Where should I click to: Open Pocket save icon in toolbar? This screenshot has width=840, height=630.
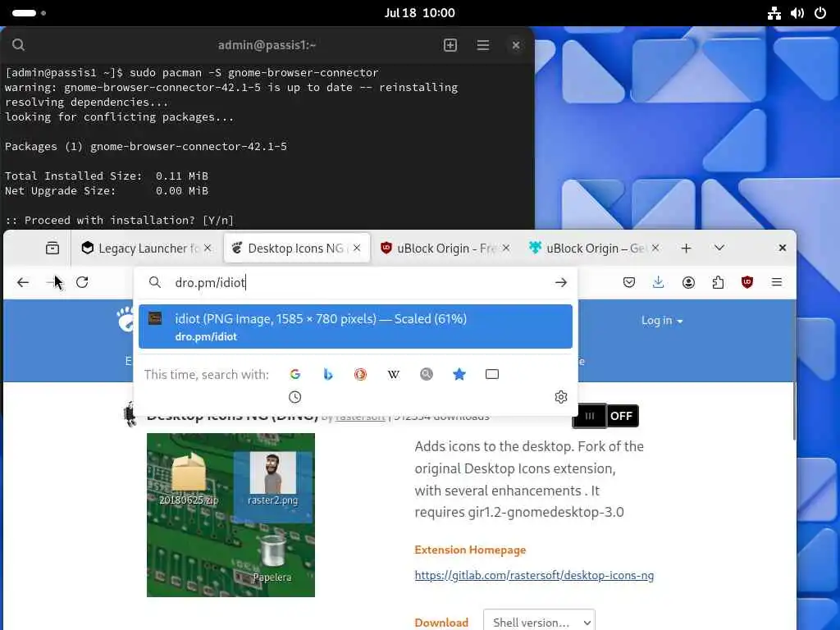click(x=629, y=282)
